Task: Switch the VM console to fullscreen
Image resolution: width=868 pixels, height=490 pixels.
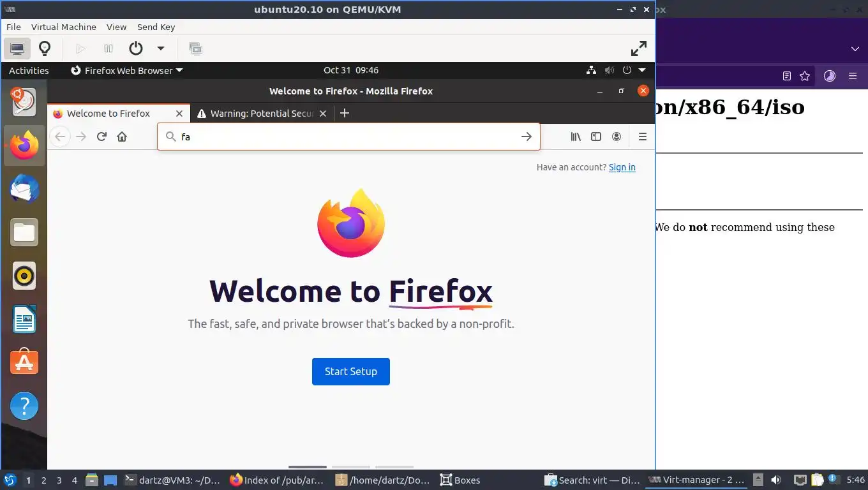Action: click(639, 48)
